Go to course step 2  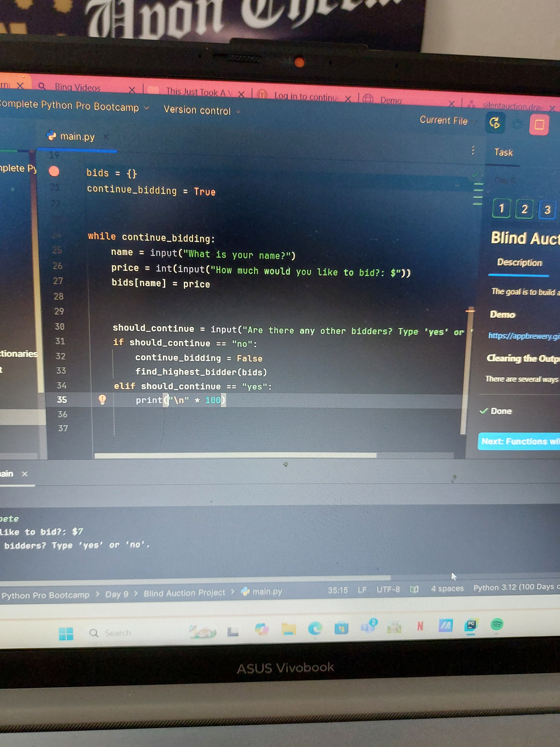point(524,209)
